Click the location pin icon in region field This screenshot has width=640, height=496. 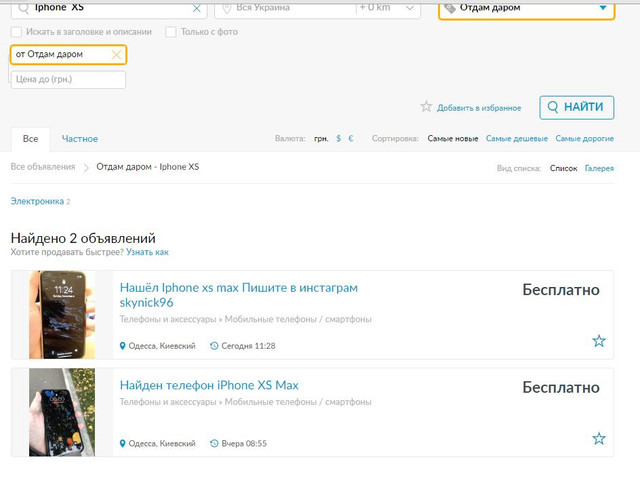click(x=227, y=8)
